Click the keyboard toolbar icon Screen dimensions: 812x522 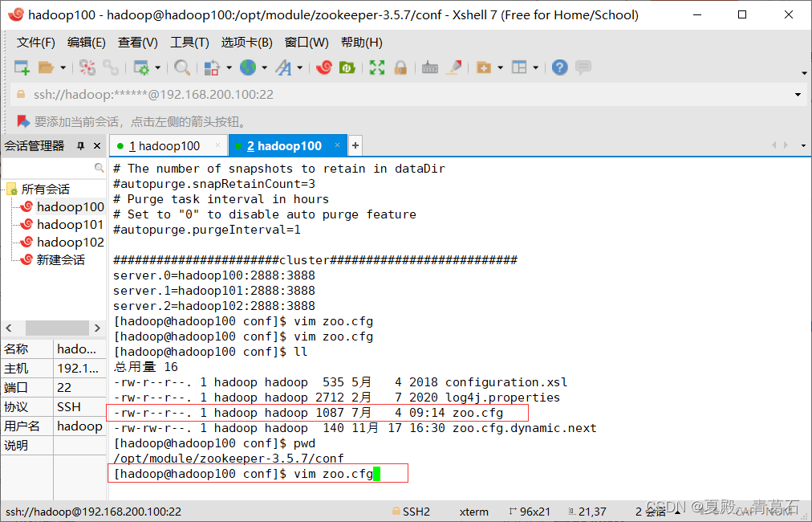430,67
